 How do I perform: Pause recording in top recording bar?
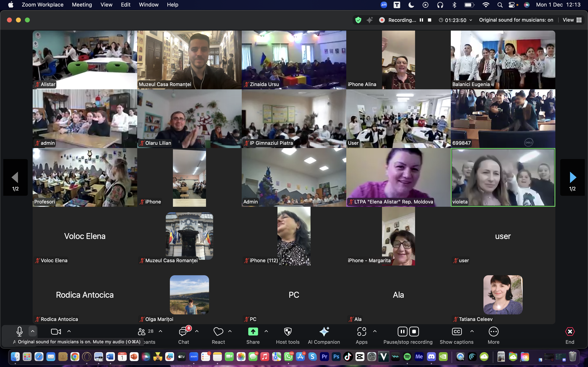click(421, 20)
